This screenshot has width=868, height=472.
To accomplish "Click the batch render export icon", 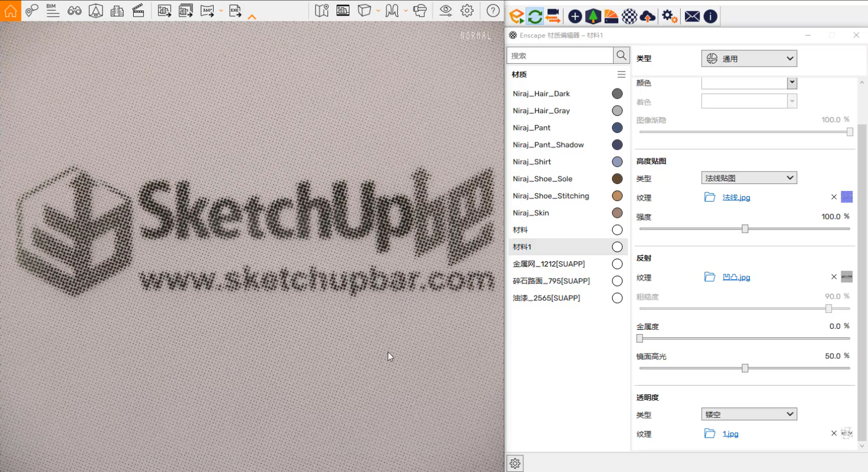I will pos(186,11).
